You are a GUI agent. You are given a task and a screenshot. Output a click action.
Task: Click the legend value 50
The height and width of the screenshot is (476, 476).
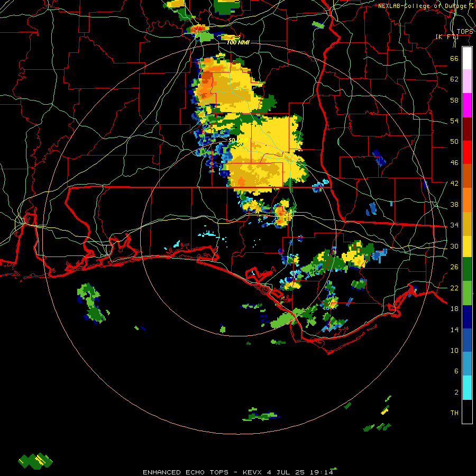[454, 141]
